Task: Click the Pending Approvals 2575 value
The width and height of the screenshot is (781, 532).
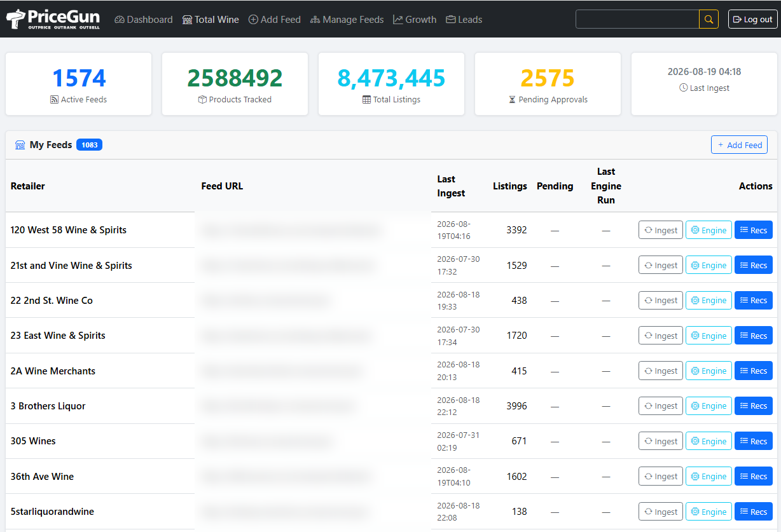Action: pyautogui.click(x=548, y=78)
